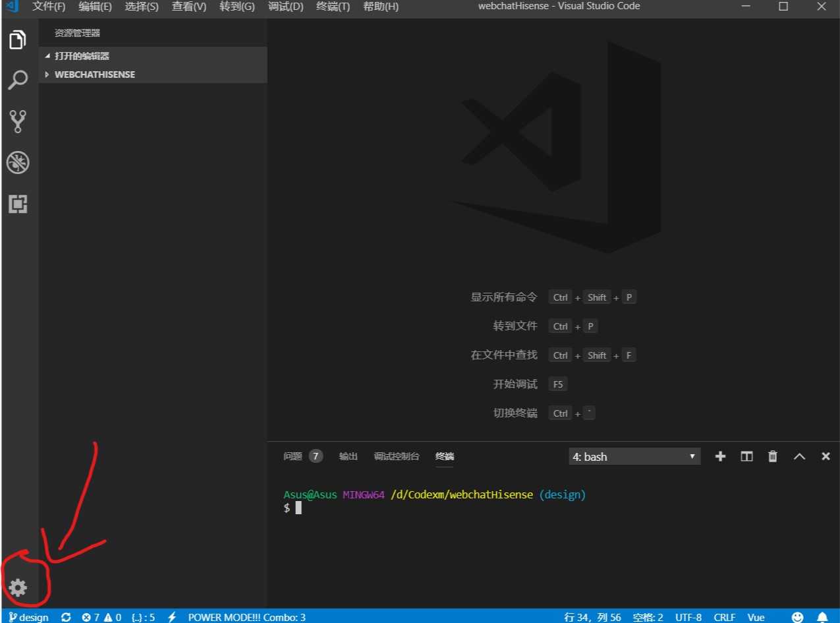This screenshot has width=840, height=623.
Task: Open the 终端(T) menu
Action: tap(333, 7)
